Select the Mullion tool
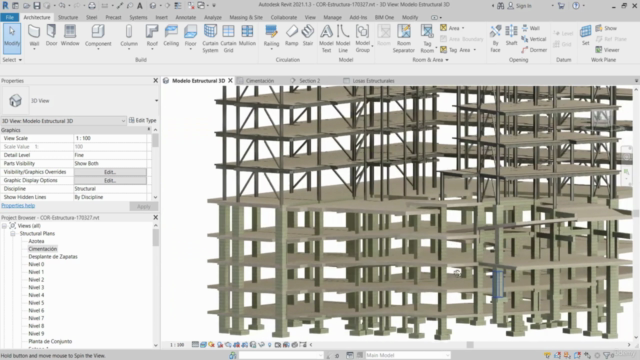 [x=247, y=36]
